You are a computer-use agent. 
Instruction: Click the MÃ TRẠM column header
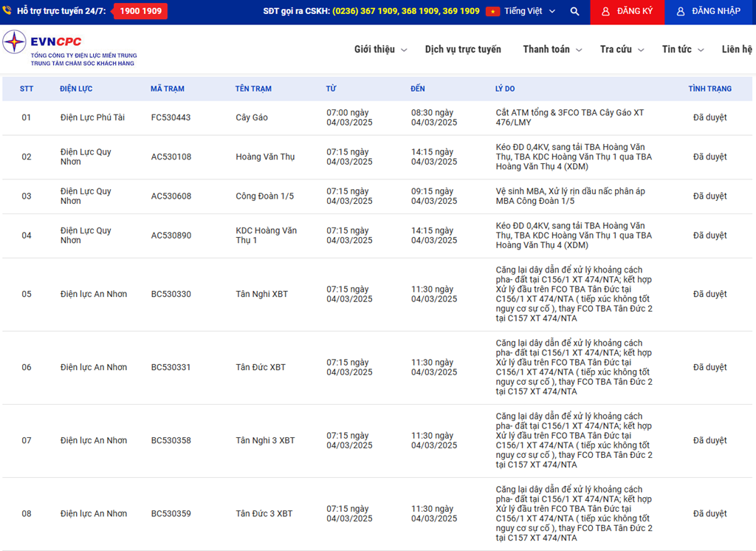(168, 89)
